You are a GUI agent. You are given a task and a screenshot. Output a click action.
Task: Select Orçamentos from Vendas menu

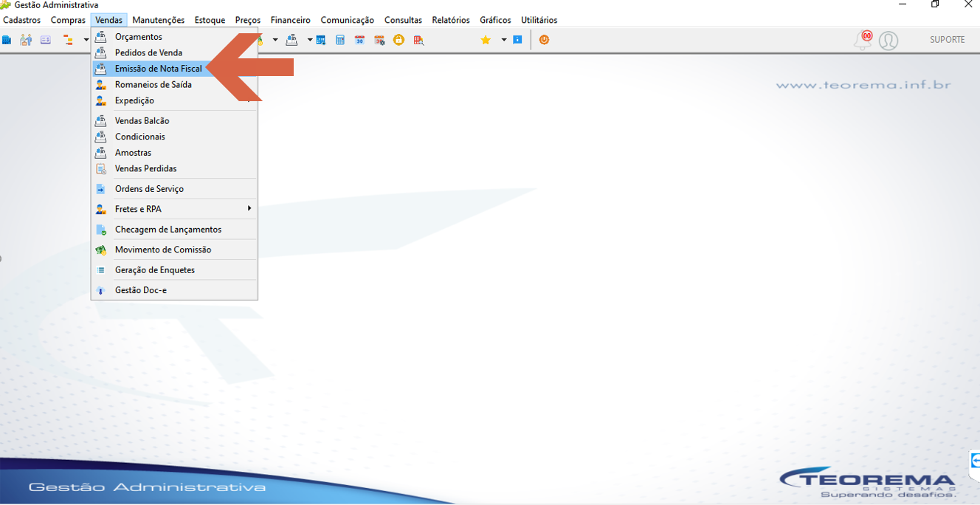174,37
